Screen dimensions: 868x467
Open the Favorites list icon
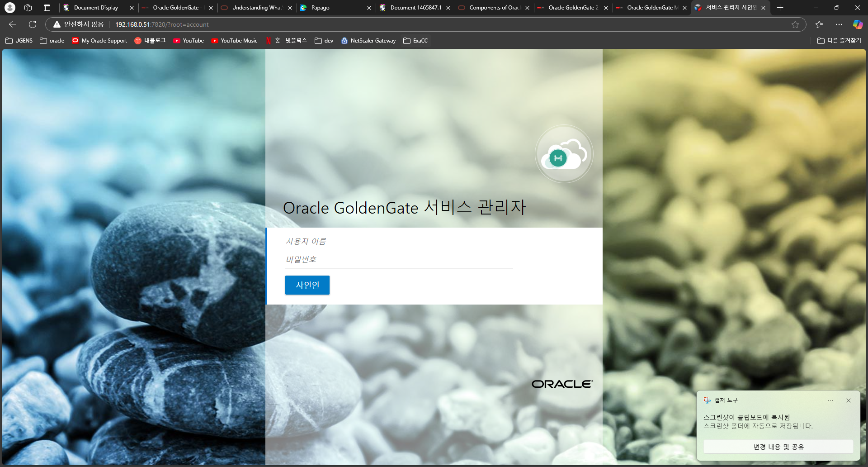pos(819,24)
